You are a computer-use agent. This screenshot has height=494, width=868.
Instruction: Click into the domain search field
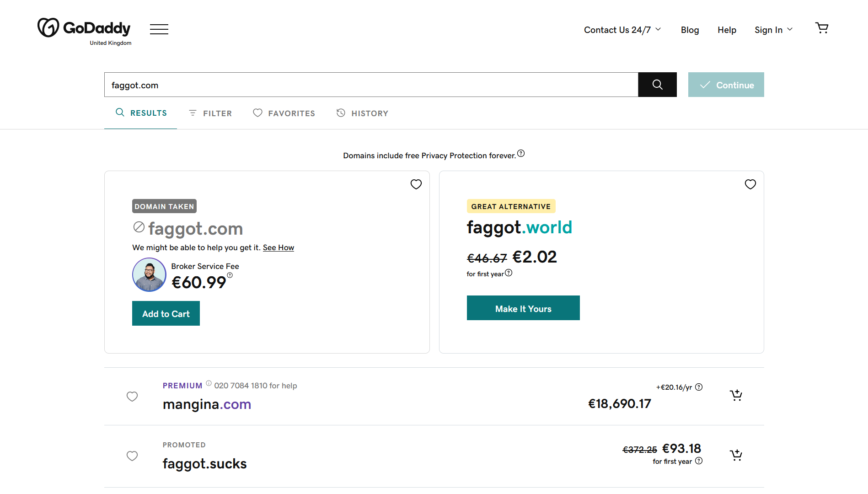click(x=371, y=85)
